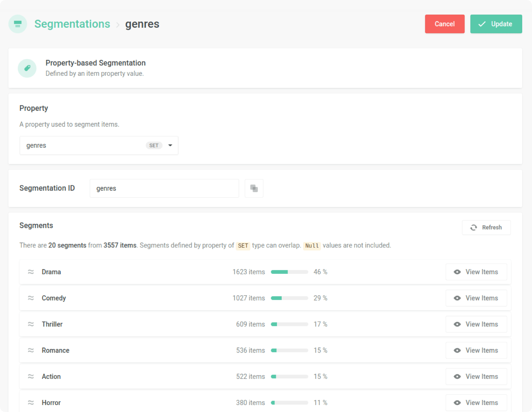Click the Thriller segment overlap icon
Screen dimensions: 532x412
coord(31,324)
